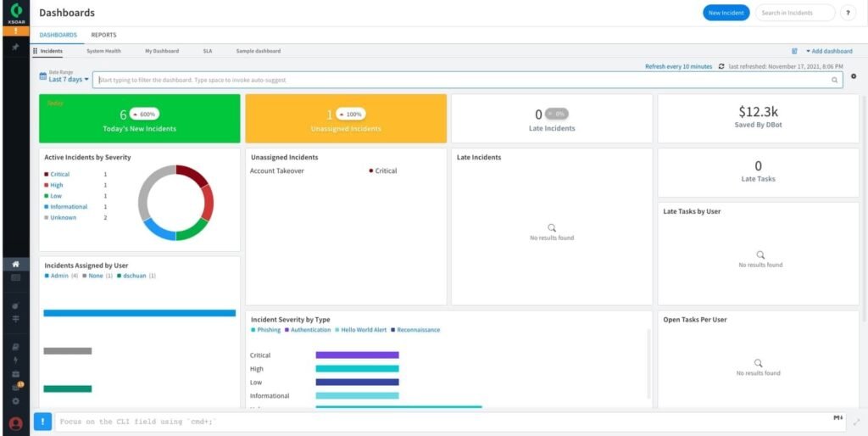
Task: Click the refresh icon beside last refreshed
Action: (x=721, y=66)
